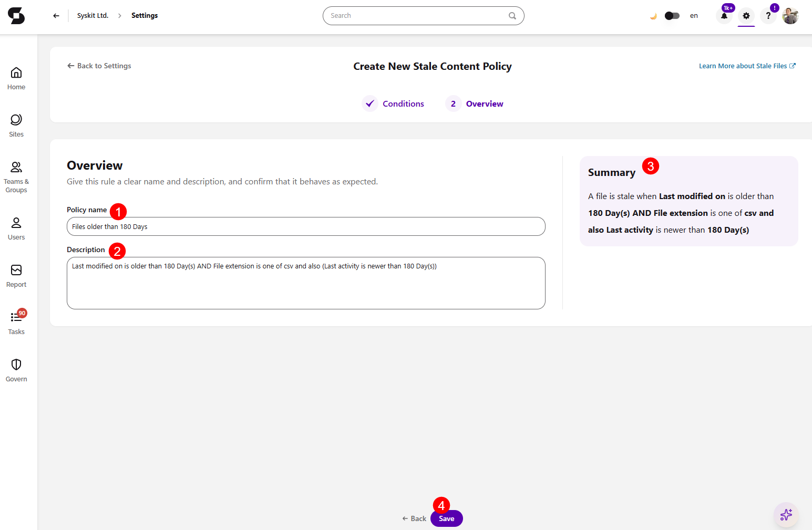Open user profile avatar menu

(x=790, y=16)
